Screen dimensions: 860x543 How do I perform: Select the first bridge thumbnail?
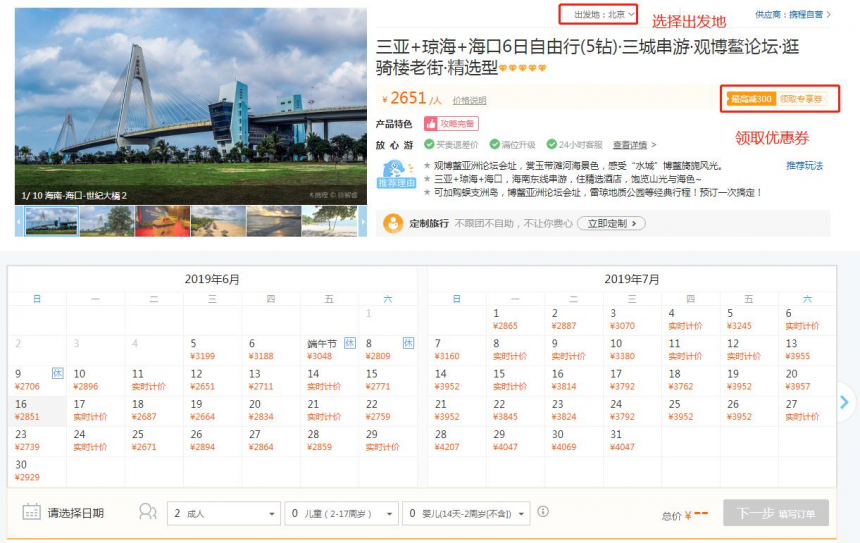tap(52, 221)
